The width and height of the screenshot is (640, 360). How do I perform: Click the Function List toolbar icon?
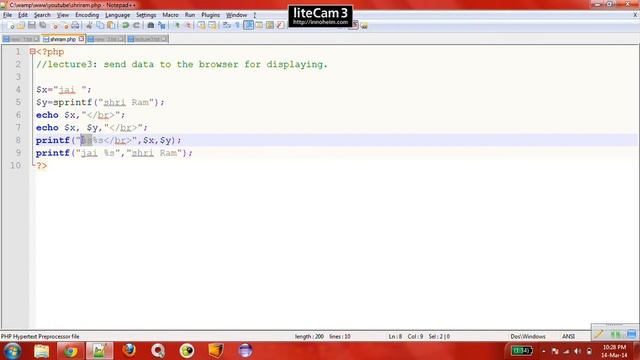tap(280, 26)
